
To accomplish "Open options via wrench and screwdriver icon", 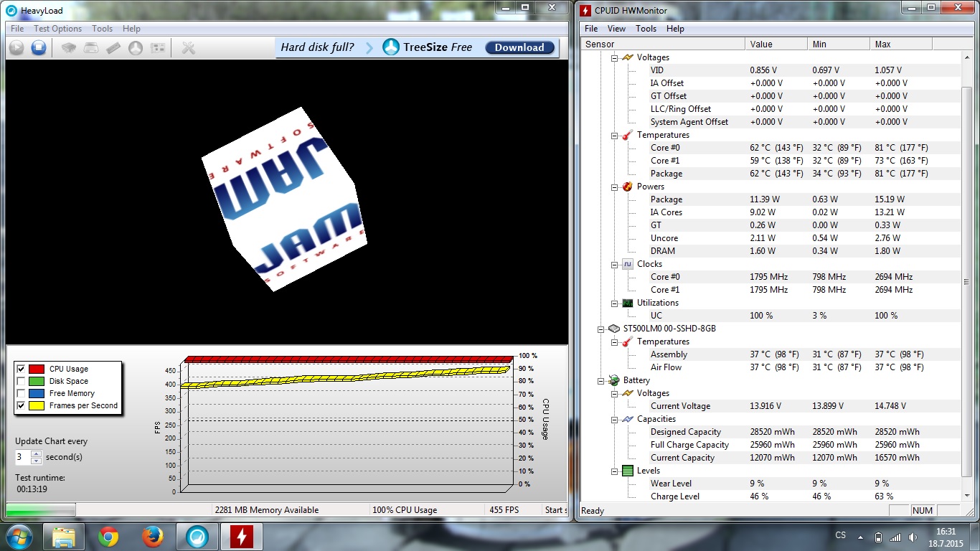I will (189, 48).
